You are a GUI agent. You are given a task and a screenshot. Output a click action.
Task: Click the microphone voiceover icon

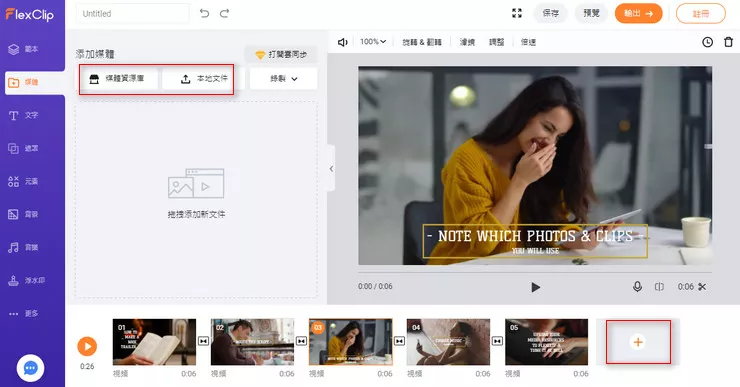coord(637,286)
